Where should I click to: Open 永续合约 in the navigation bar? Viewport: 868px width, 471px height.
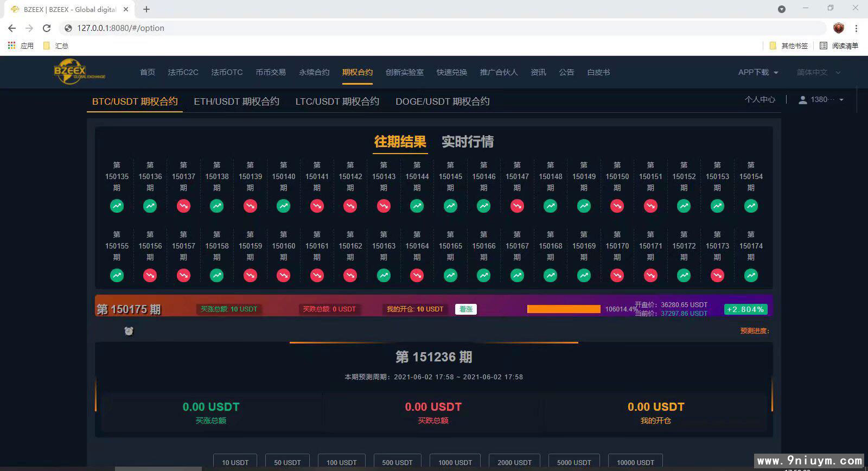(314, 72)
